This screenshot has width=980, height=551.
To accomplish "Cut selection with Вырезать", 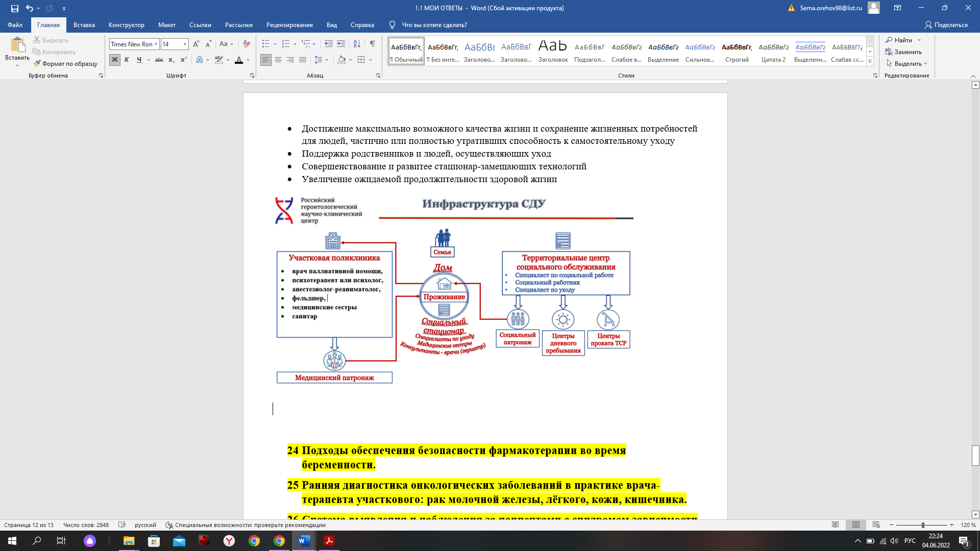I will [51, 40].
